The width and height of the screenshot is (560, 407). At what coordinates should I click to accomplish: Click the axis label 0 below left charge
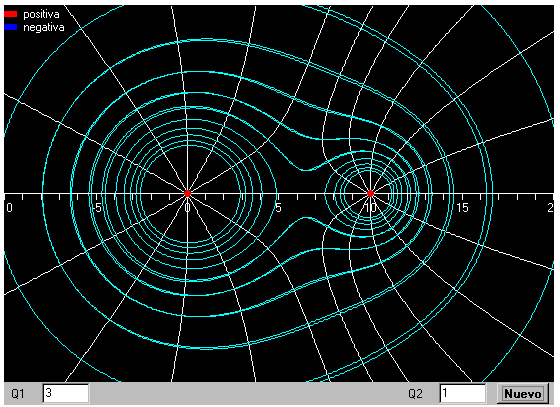tap(187, 208)
